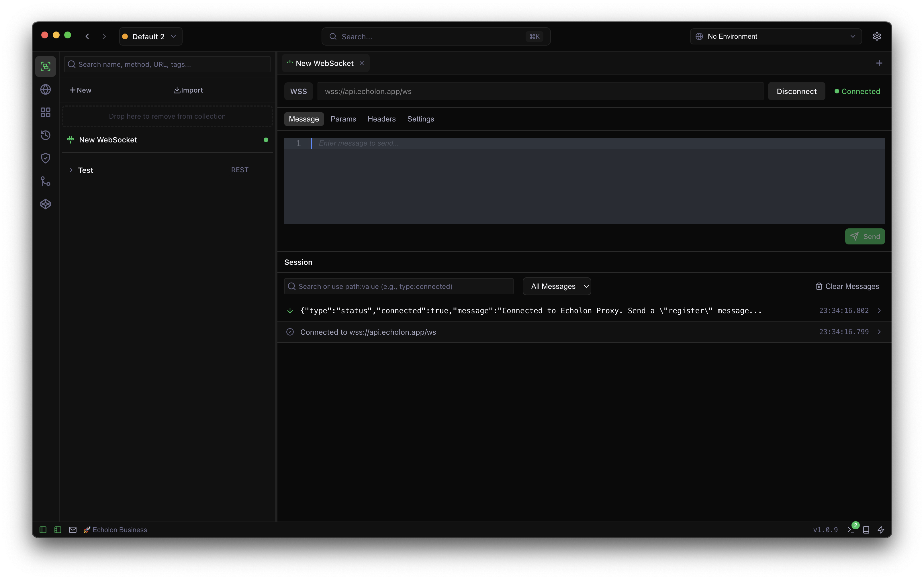Viewport: 924px width, 580px height.
Task: Select the flow connections icon in sidebar
Action: (45, 181)
